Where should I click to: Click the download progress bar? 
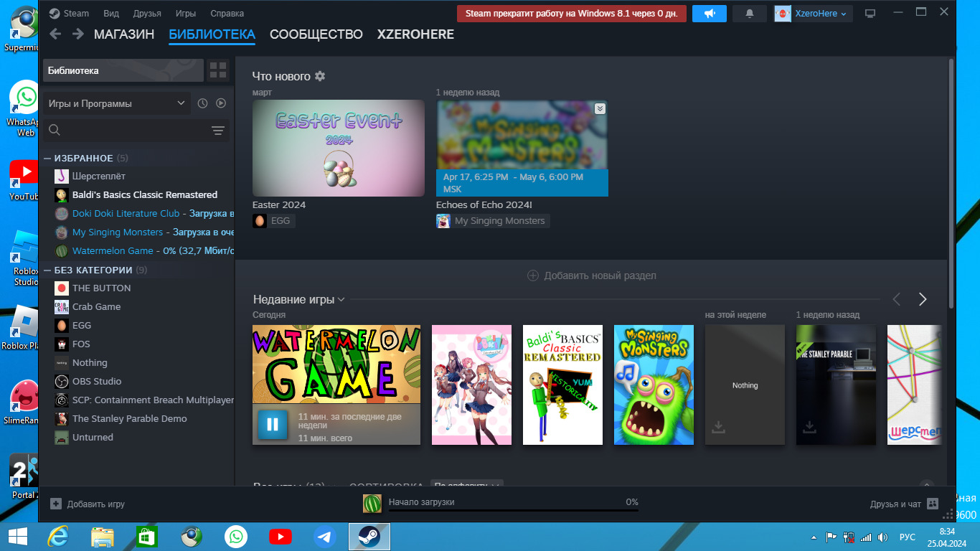[512, 510]
